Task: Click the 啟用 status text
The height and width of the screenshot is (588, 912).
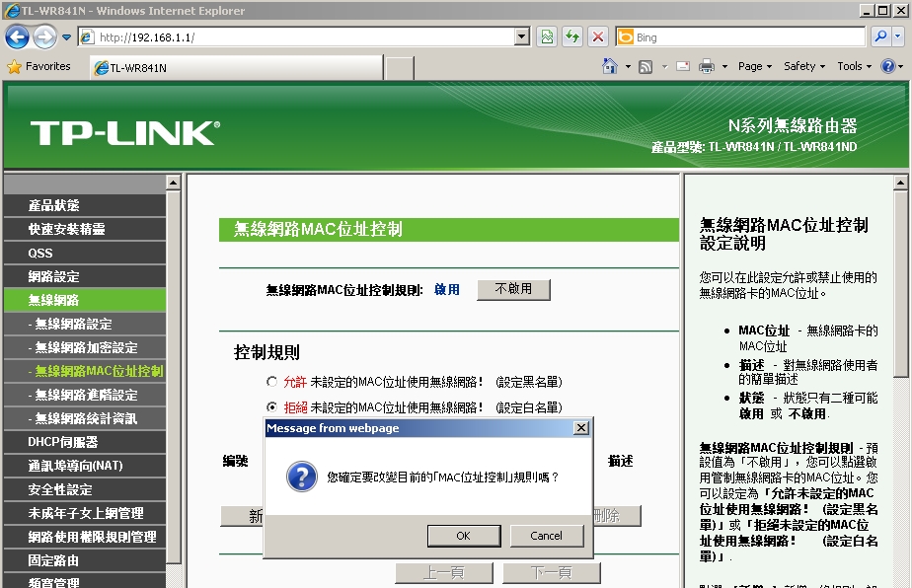Action: click(447, 290)
